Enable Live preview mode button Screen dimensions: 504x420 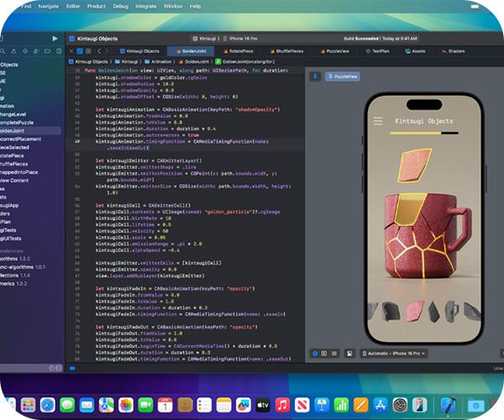pyautogui.click(x=316, y=354)
